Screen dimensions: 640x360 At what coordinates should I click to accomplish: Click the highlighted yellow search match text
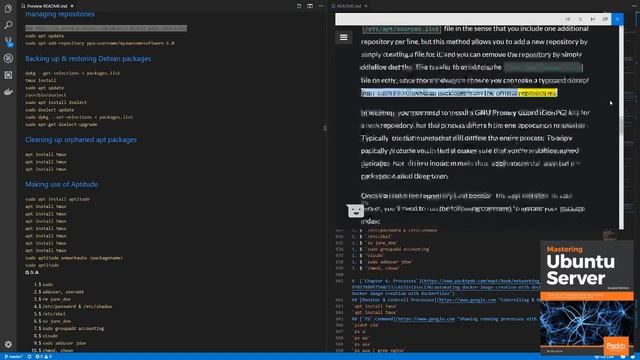pos(537,93)
